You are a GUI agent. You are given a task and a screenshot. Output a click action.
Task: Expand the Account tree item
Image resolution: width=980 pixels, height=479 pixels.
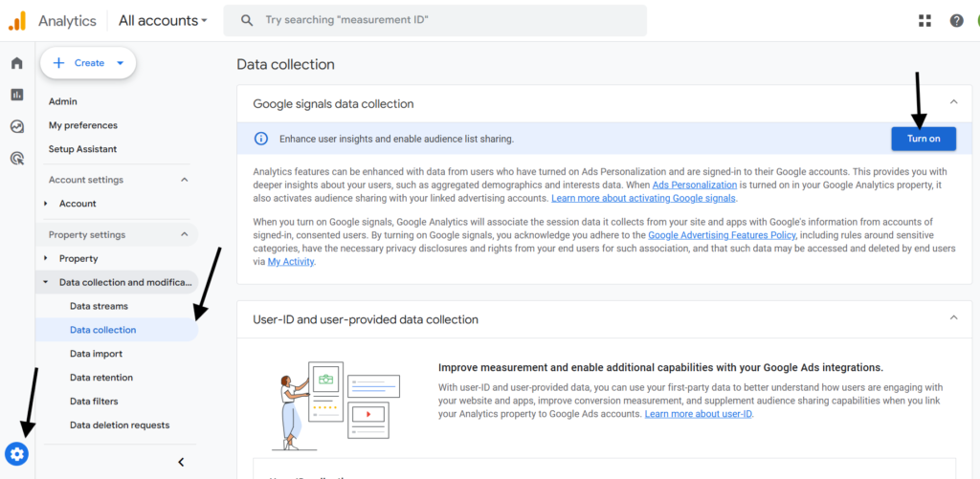46,204
